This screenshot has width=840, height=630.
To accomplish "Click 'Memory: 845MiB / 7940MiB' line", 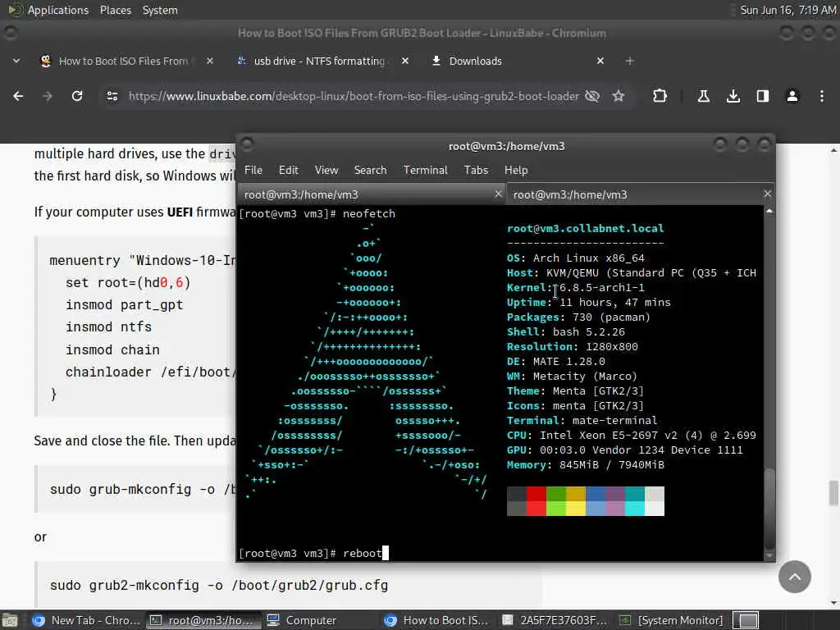I will point(586,465).
